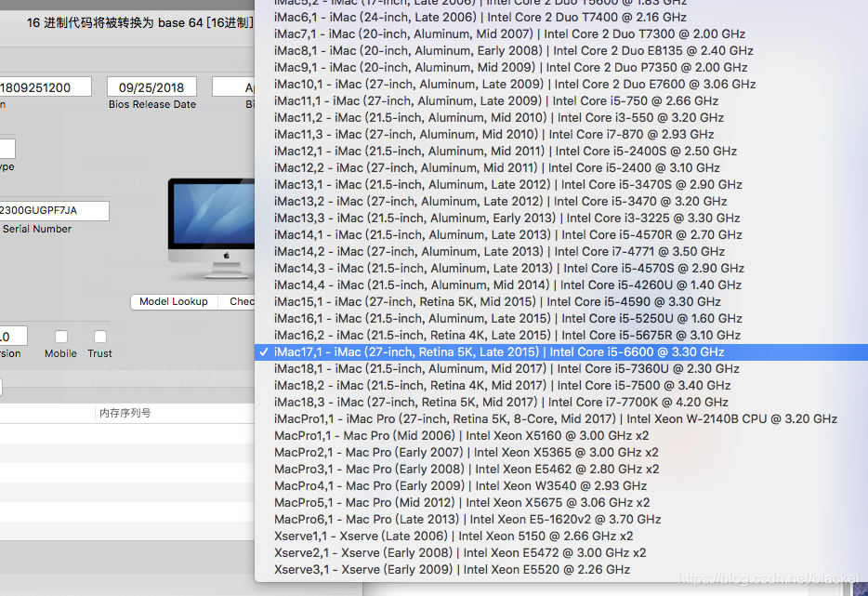This screenshot has height=596, width=868.
Task: Select MacPro4,1 Xeon W3540 entry
Action: 561,485
